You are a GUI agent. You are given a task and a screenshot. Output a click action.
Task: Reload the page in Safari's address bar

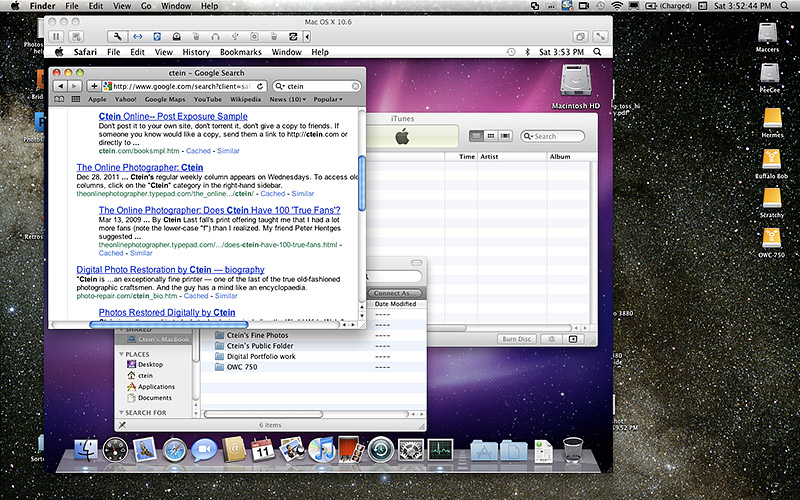coord(261,87)
